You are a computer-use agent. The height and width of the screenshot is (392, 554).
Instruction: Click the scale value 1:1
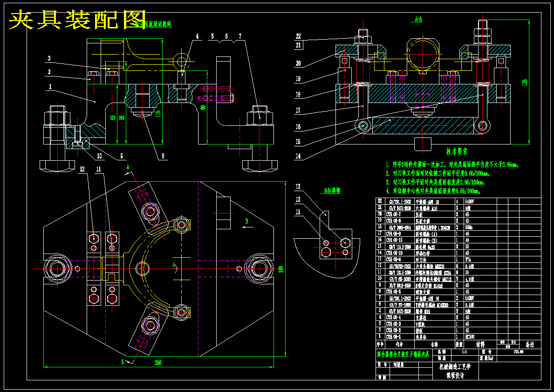point(464,352)
